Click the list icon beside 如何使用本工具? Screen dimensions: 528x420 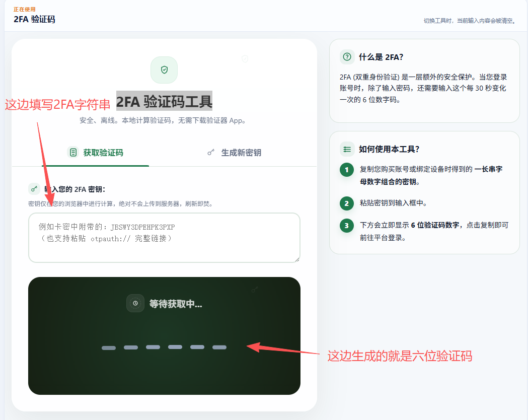tap(347, 149)
